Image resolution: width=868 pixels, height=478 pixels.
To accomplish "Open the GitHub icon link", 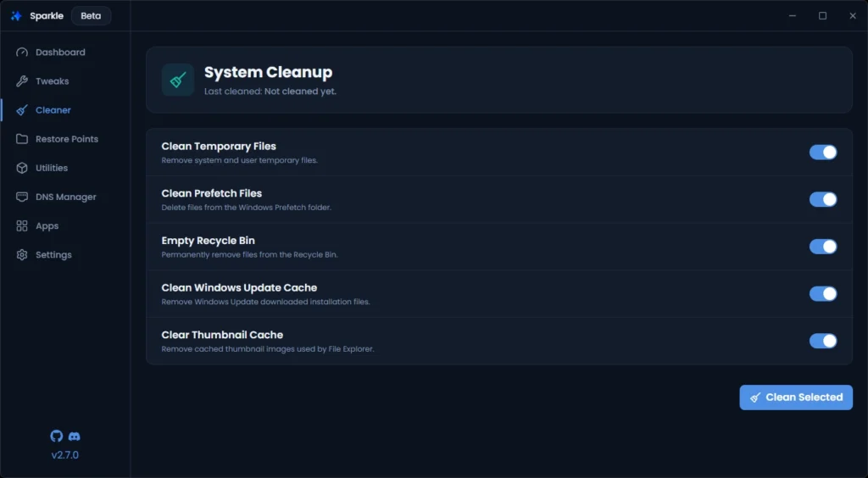I will point(57,436).
